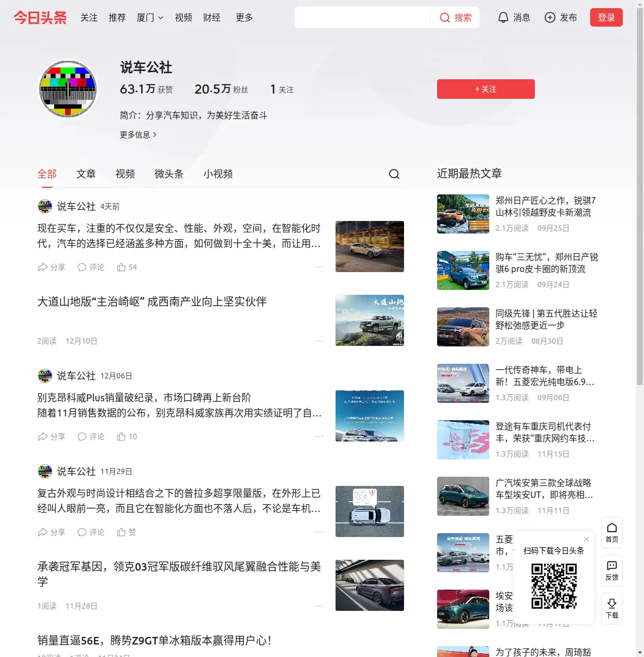Click small avatar on the 4天前 post
The image size is (644, 657).
(x=45, y=206)
